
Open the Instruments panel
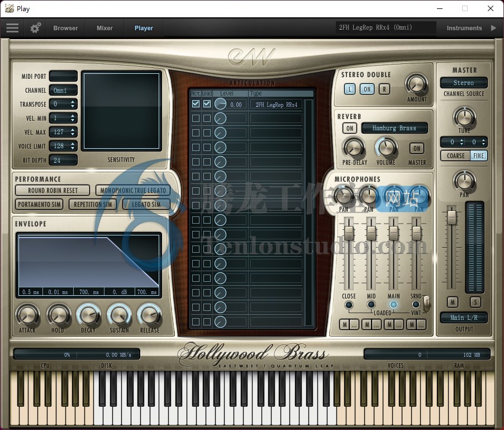click(464, 28)
